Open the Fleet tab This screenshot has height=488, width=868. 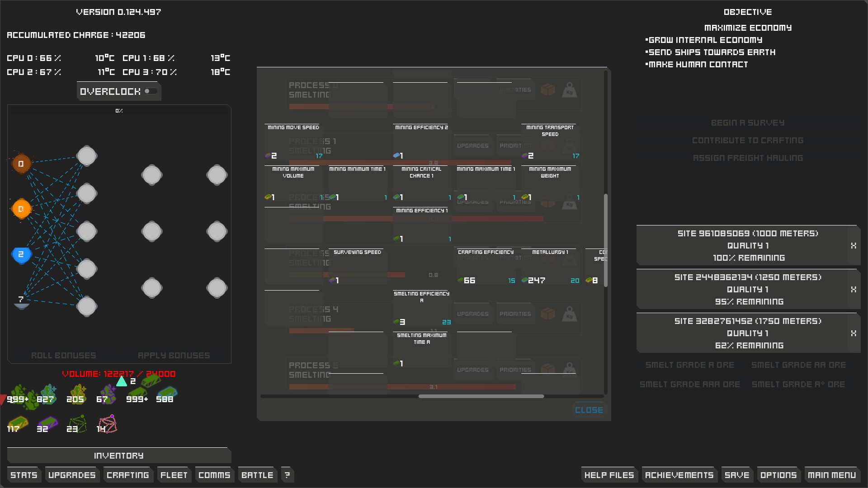[174, 475]
